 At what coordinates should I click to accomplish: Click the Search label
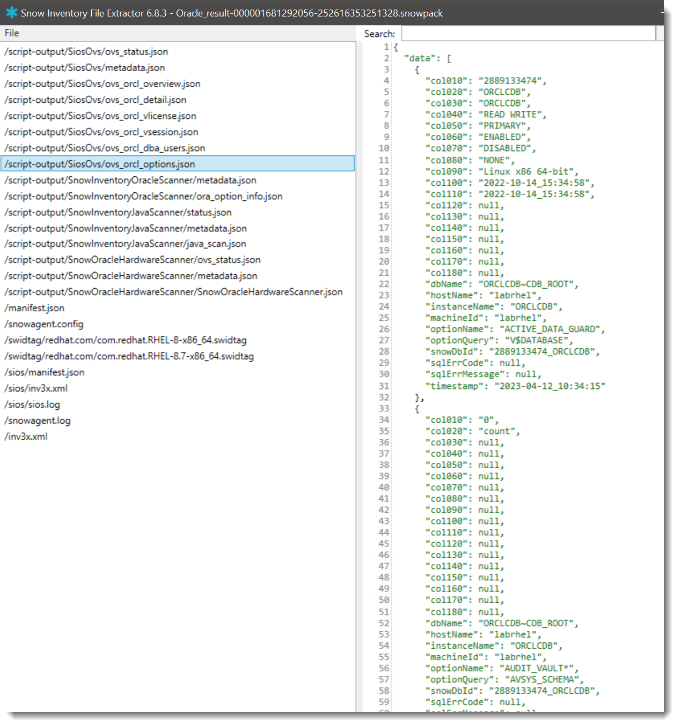pos(379,34)
